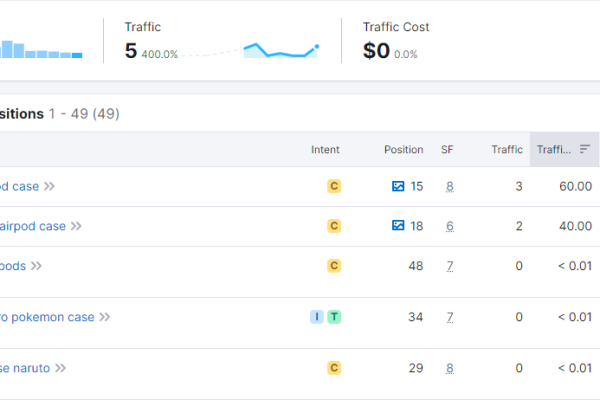Click SF value 7 in the pokemon case row

pyautogui.click(x=450, y=317)
